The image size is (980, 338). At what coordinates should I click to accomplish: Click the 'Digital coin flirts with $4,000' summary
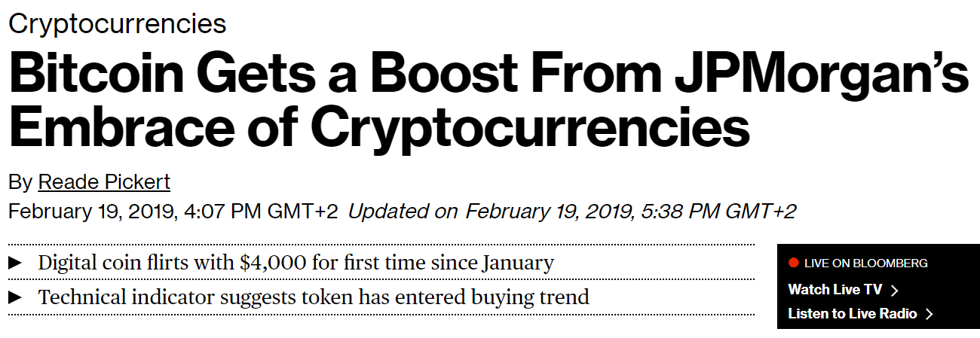click(x=296, y=263)
